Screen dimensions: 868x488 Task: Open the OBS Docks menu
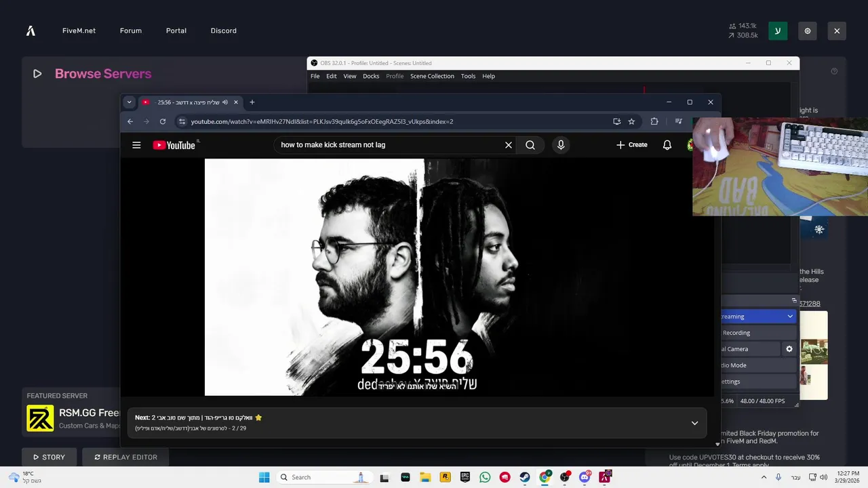[x=371, y=76]
